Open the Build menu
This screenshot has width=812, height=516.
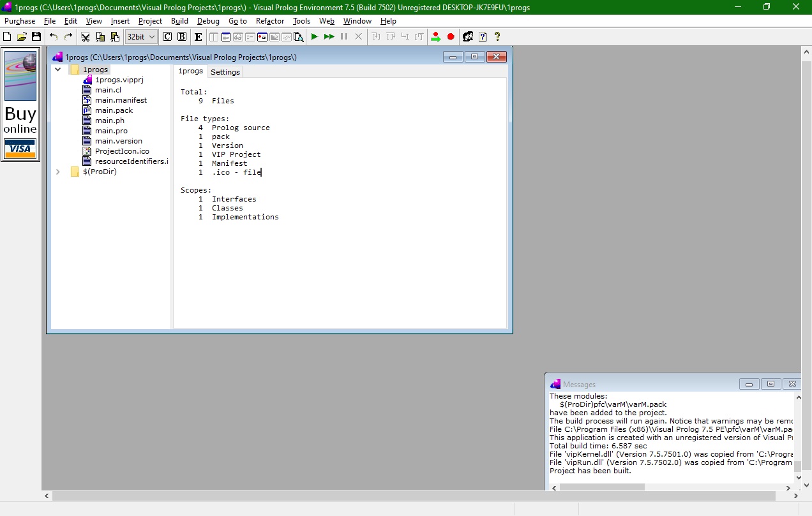click(x=180, y=21)
